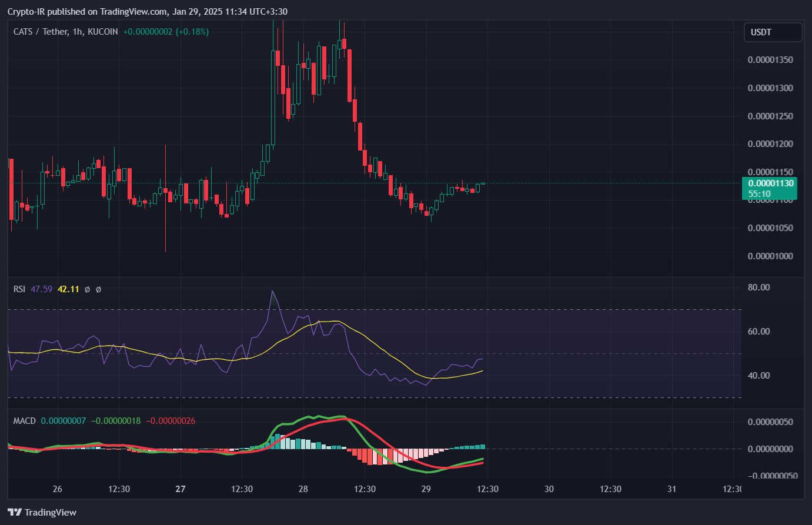Image resolution: width=812 pixels, height=525 pixels.
Task: Open the USDT currency selector
Action: coord(773,32)
